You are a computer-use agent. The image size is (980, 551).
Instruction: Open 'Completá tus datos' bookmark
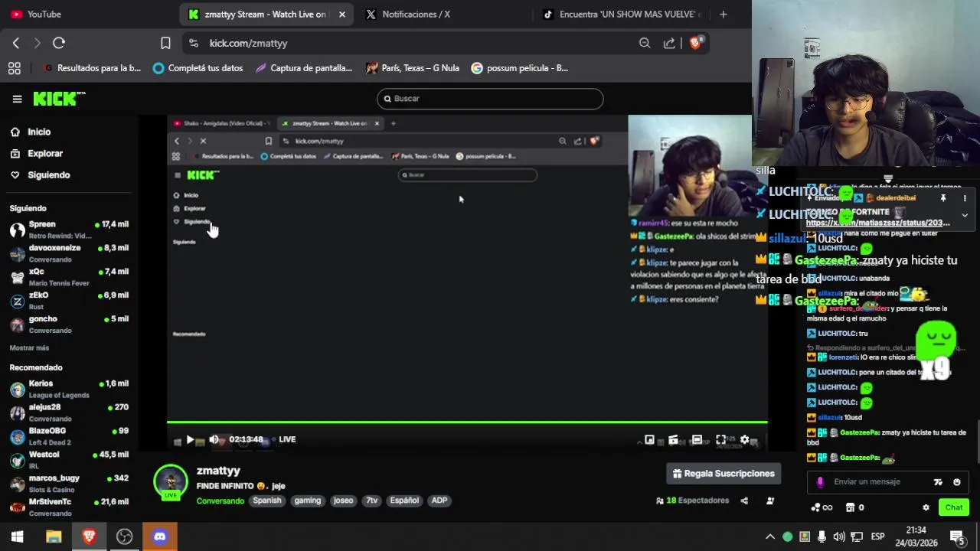click(198, 68)
